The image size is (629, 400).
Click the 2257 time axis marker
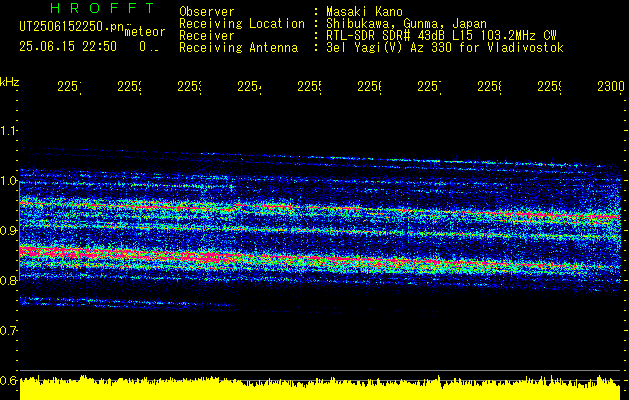pyautogui.click(x=429, y=87)
